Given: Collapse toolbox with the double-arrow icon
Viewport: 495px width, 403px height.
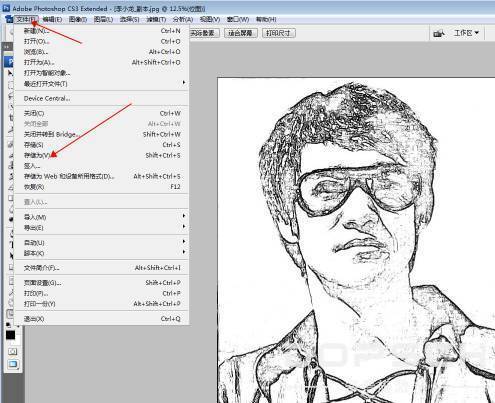Looking at the screenshot, I should click(x=7, y=47).
